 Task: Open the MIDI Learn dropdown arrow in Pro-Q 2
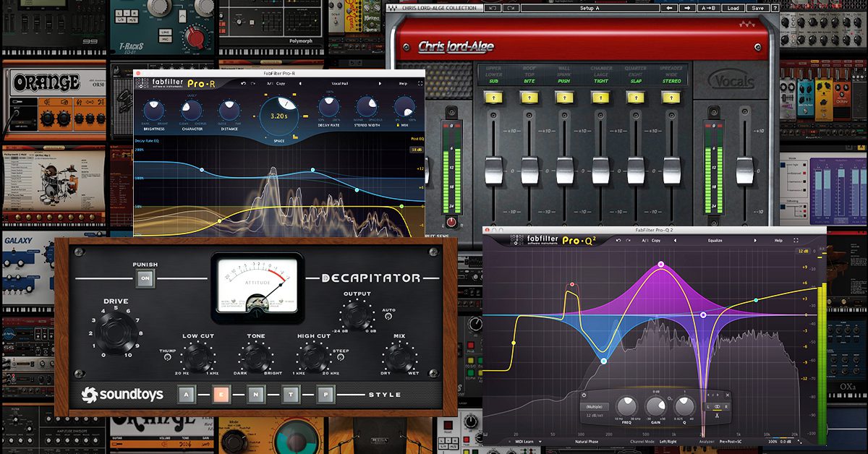[540, 442]
